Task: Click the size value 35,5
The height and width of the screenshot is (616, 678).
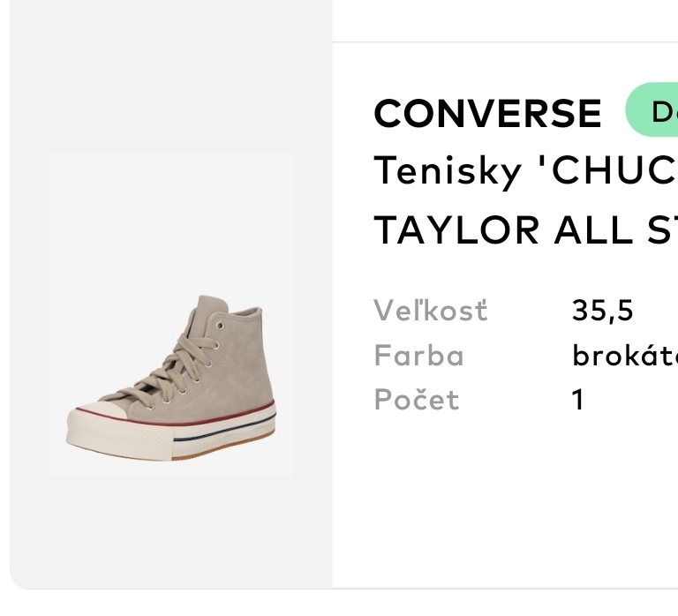Action: 603,311
